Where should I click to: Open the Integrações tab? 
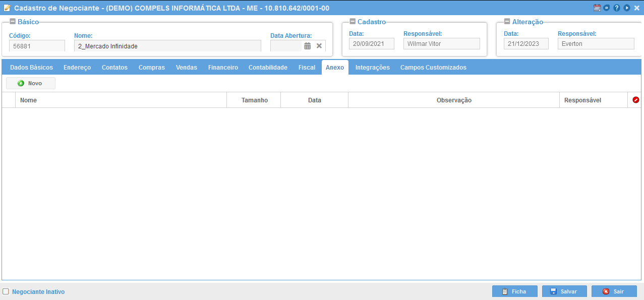(x=373, y=68)
